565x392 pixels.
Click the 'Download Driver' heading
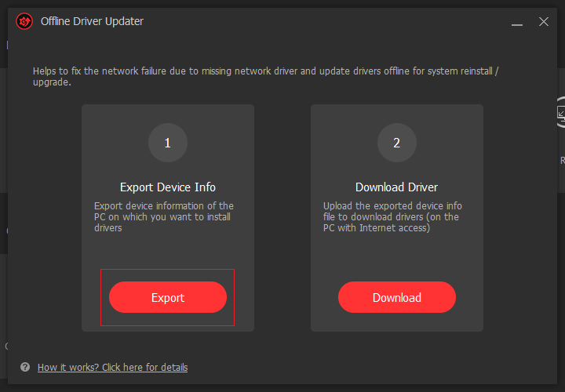tap(396, 187)
